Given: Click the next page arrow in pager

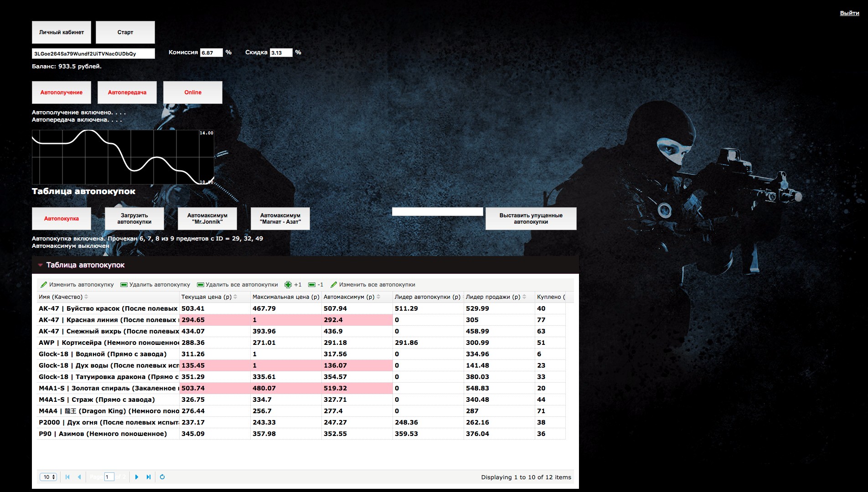Looking at the screenshot, I should click(x=137, y=477).
